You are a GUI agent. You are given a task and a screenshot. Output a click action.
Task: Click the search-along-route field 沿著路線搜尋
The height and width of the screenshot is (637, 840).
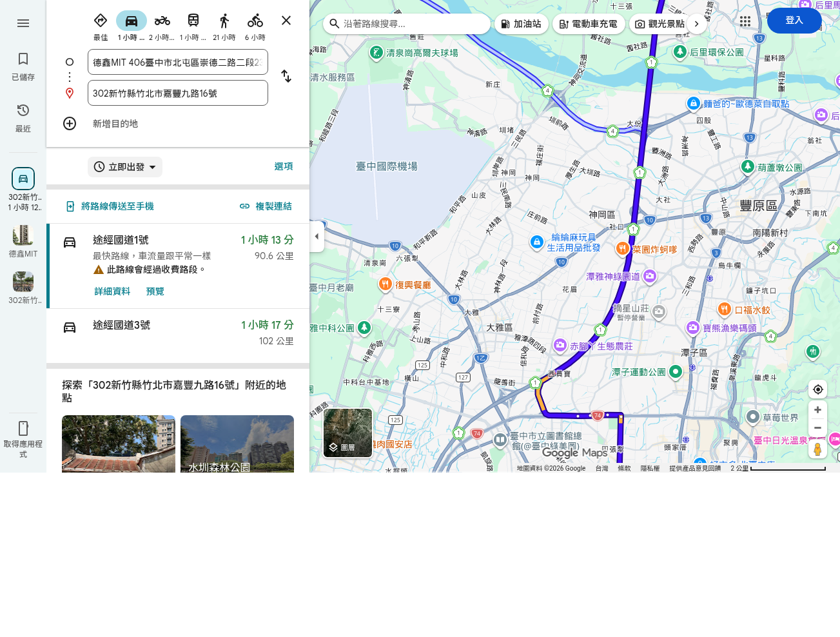[406, 24]
